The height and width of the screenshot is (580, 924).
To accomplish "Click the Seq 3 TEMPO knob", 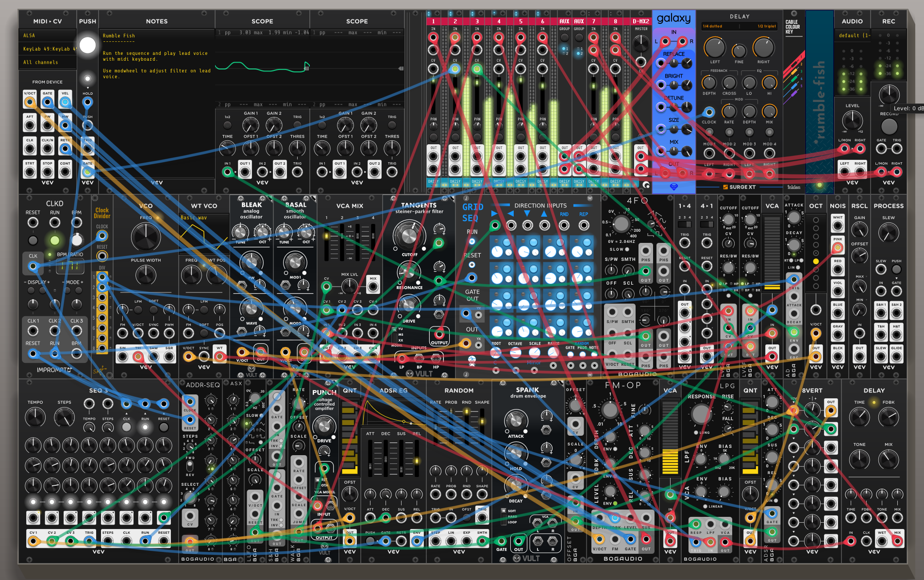I will (35, 417).
